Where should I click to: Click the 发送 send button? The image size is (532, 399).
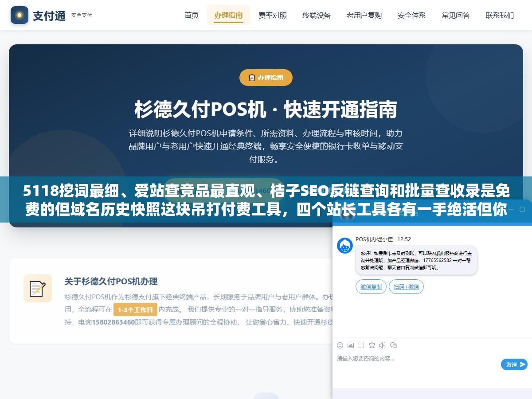514,364
